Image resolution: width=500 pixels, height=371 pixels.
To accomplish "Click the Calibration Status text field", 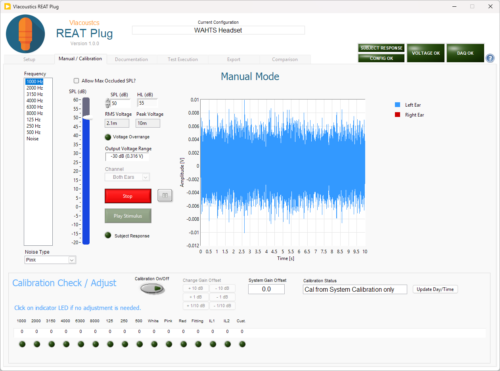I will click(355, 289).
